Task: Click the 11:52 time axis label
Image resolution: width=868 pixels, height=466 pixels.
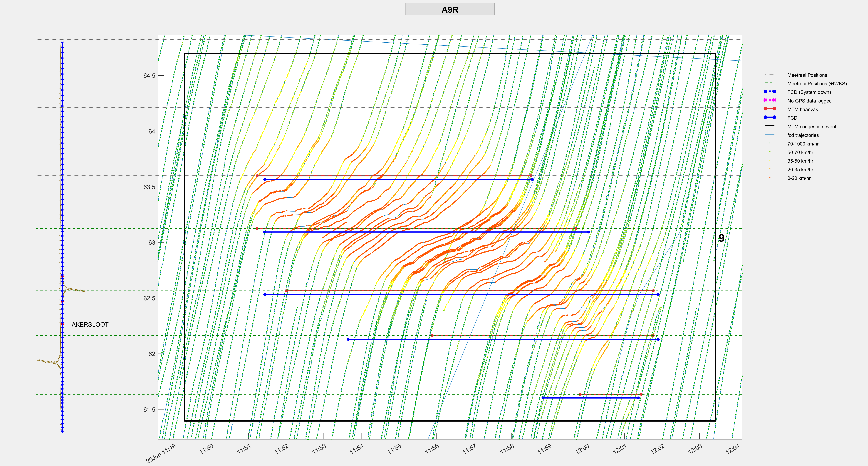Action: 282,449
